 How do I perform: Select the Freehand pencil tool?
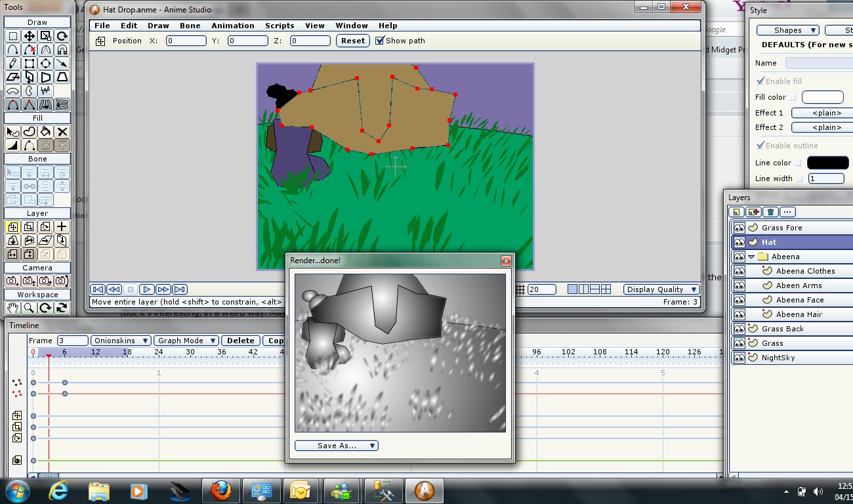(x=12, y=64)
